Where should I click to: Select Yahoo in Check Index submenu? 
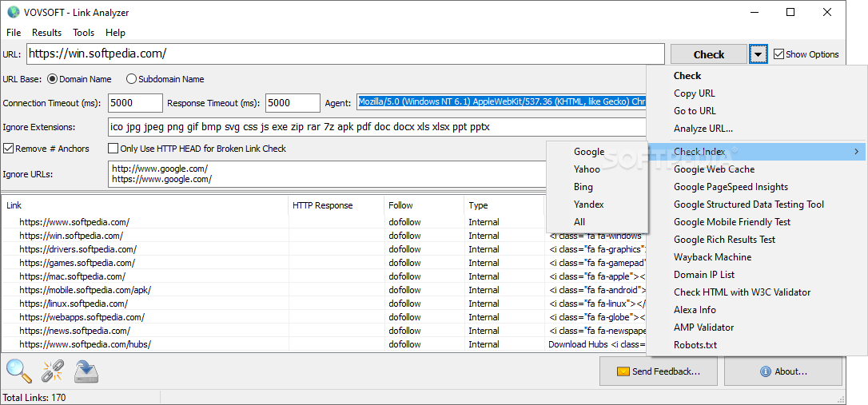click(597, 169)
